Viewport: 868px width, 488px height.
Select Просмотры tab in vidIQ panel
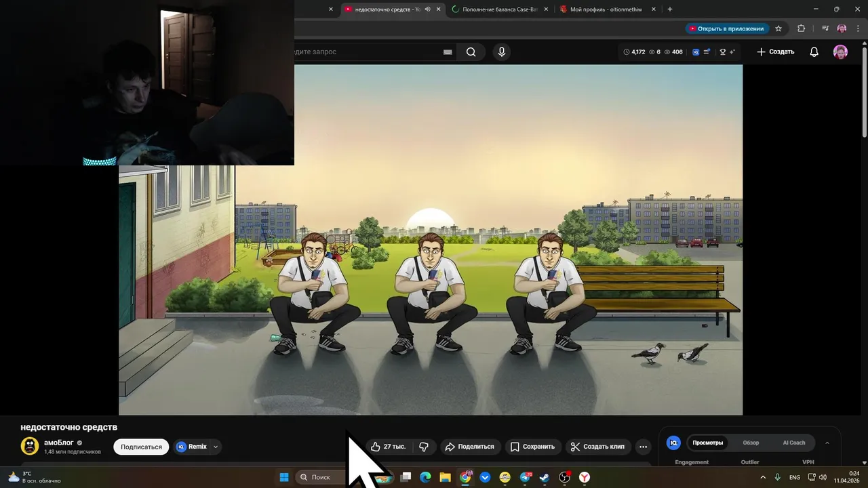tap(707, 443)
